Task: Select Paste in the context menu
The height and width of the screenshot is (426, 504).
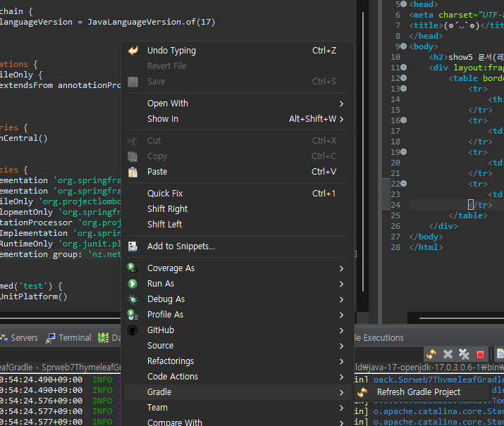Action: point(238,172)
